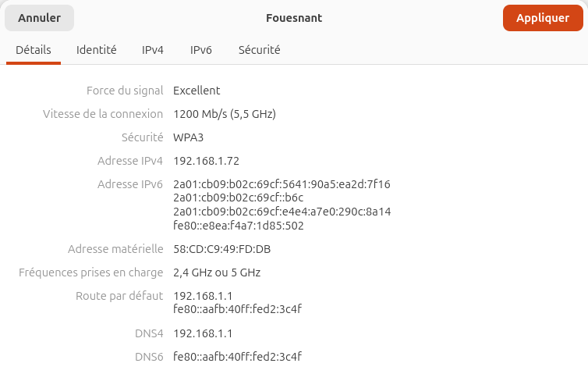The image size is (588, 381).
Task: Click the DNS6 address value
Action: 237,357
